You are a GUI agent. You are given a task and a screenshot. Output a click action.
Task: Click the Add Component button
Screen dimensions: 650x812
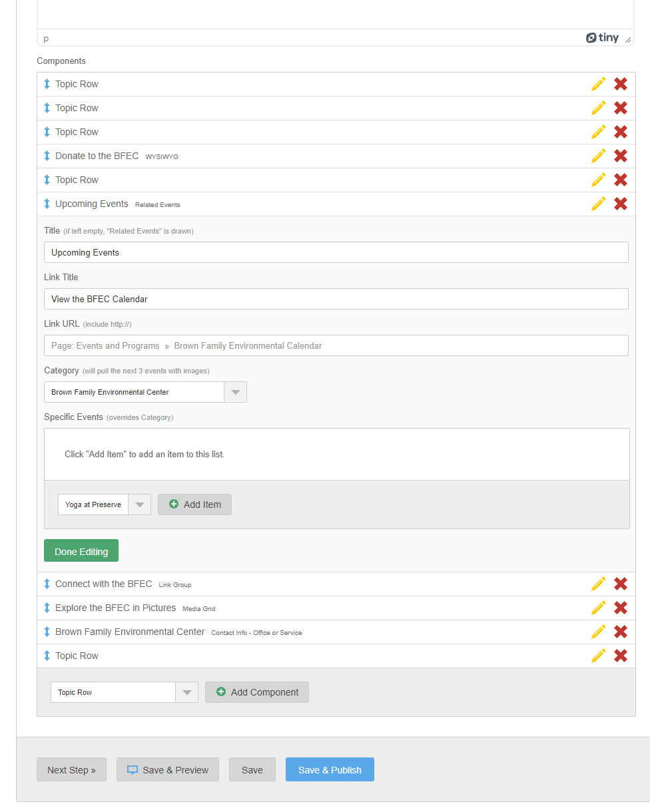257,692
